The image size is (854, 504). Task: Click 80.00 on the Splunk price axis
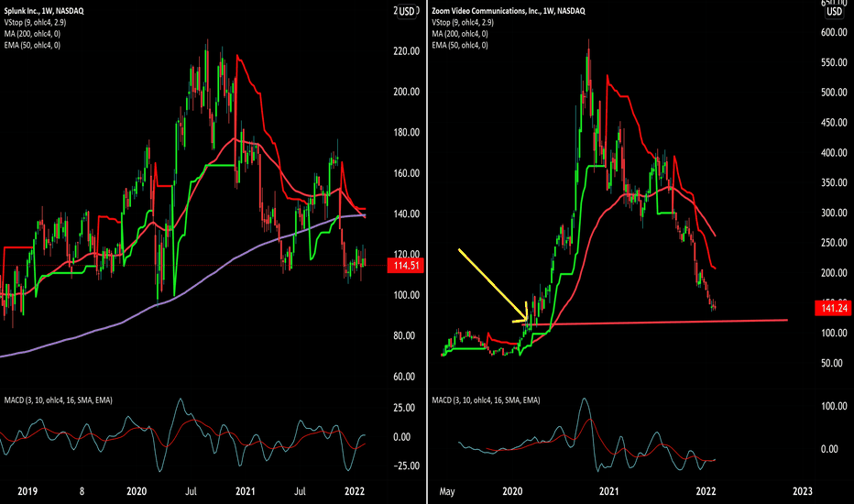coord(406,335)
